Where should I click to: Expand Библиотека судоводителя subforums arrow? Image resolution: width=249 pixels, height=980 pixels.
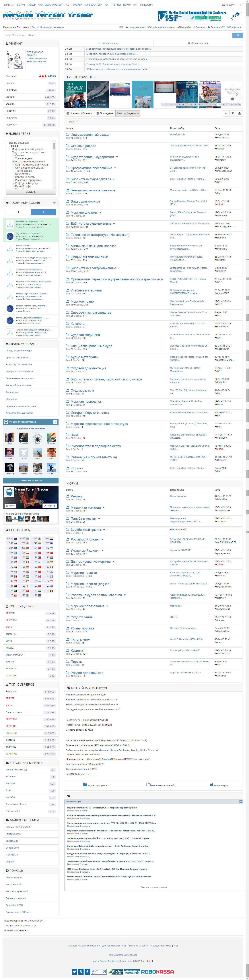[x=114, y=179]
